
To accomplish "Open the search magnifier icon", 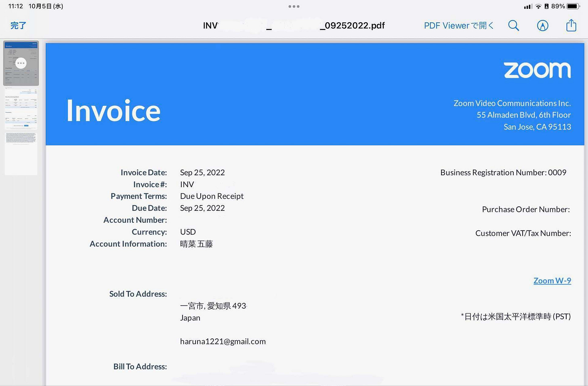I will pyautogui.click(x=513, y=25).
